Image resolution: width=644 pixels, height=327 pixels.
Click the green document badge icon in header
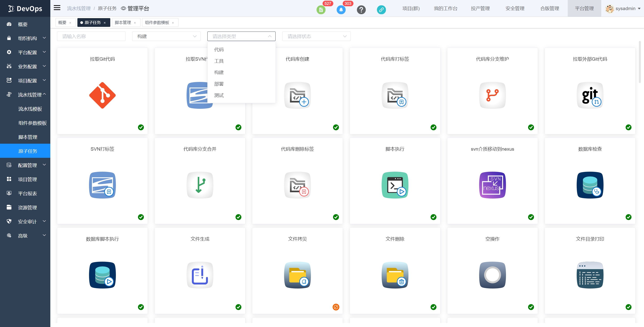pyautogui.click(x=321, y=10)
